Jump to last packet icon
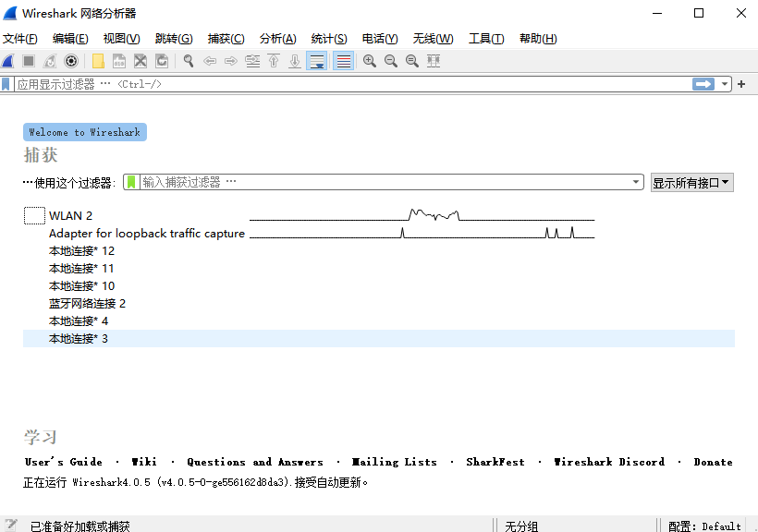 coord(295,61)
